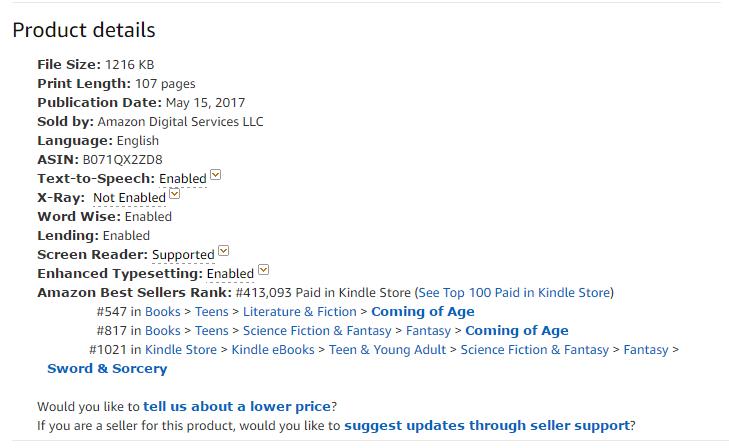The image size is (729, 448).
Task: Click the X-Ray "Not Enabled" text
Action: coord(129,198)
